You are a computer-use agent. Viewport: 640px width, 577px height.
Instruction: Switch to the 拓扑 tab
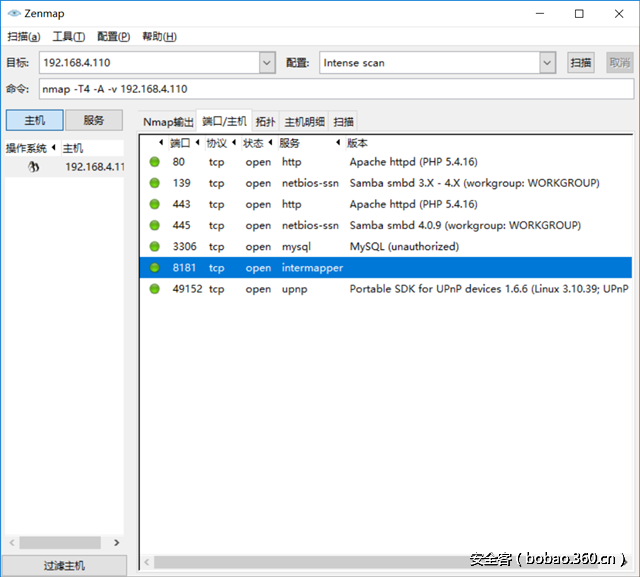coord(265,122)
